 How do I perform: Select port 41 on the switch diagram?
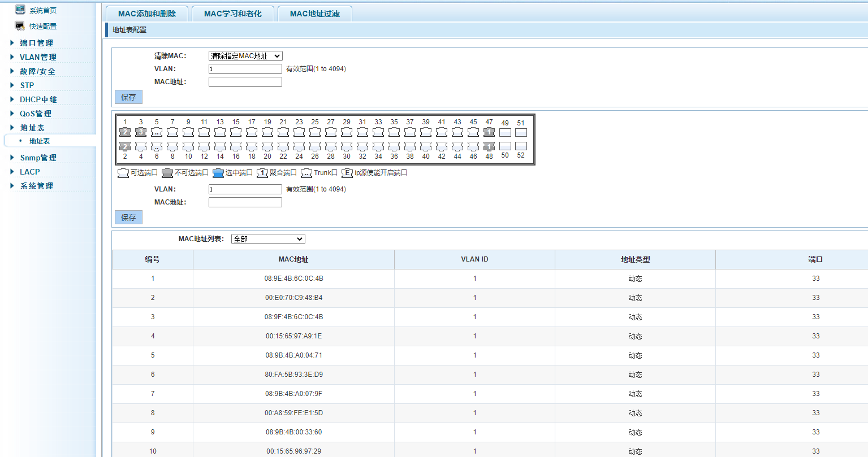tap(442, 132)
